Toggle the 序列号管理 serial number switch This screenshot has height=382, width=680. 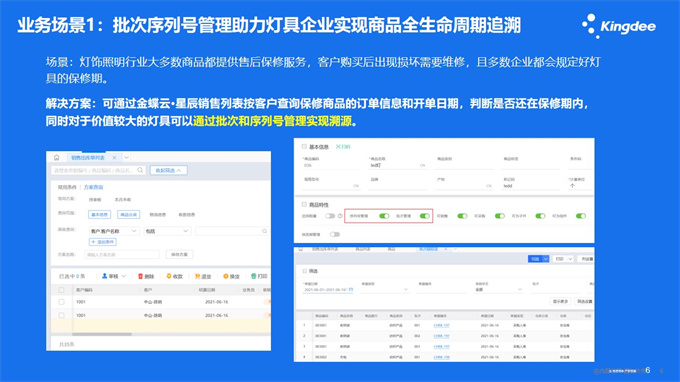[384, 216]
